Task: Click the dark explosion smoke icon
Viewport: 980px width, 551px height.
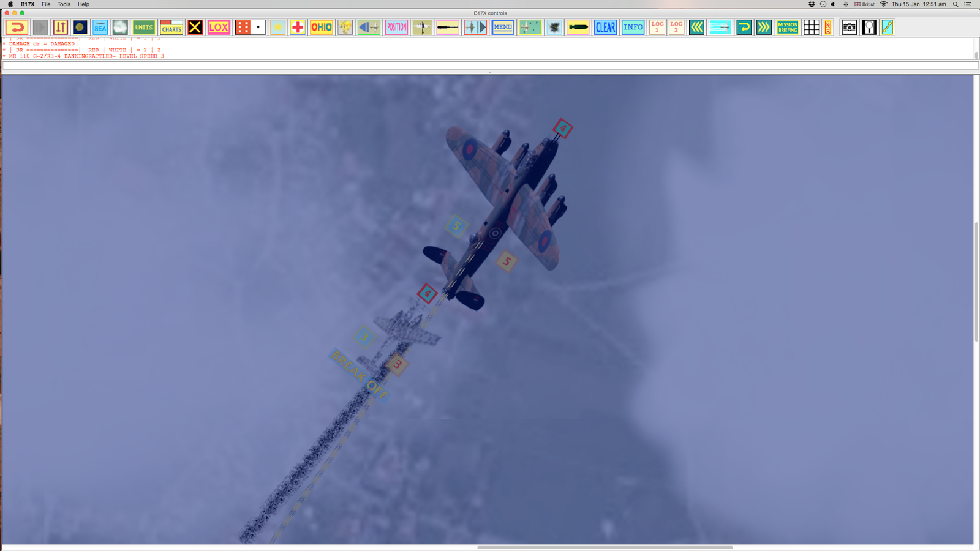Action: click(x=554, y=28)
